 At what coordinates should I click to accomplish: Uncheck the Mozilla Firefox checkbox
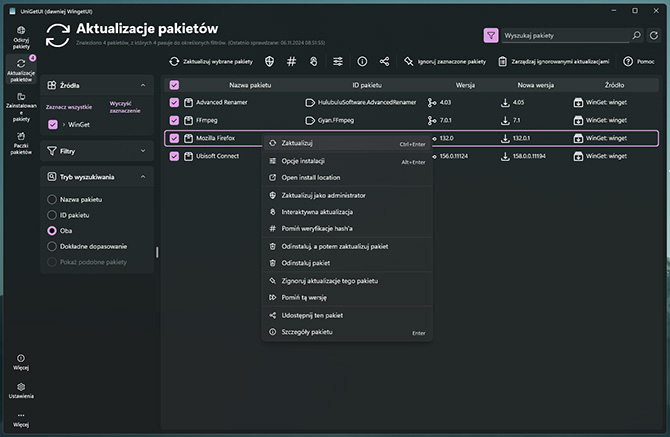[x=174, y=138]
